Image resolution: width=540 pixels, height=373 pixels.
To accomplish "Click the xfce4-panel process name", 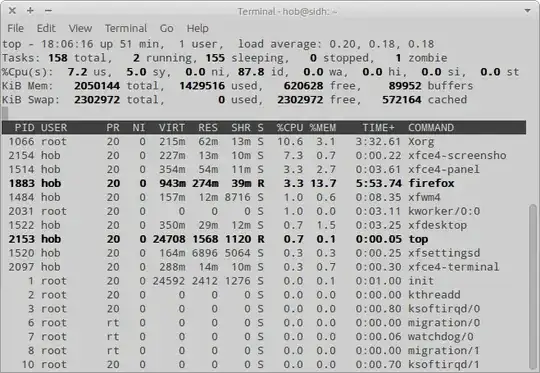I will pyautogui.click(x=444, y=169).
